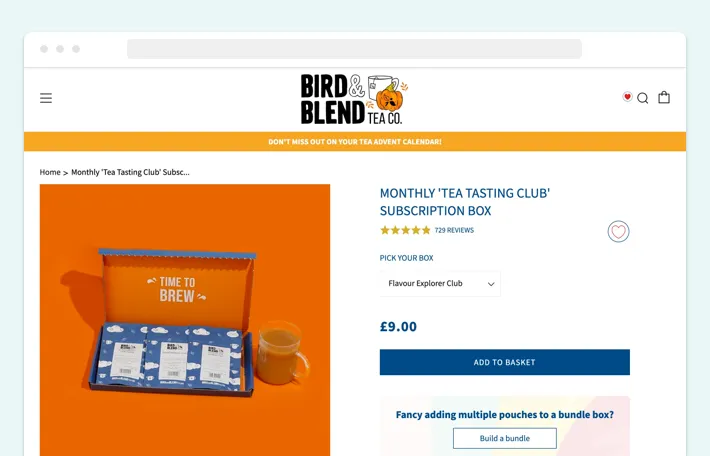
Task: Open the shopping basket icon
Action: tap(664, 97)
